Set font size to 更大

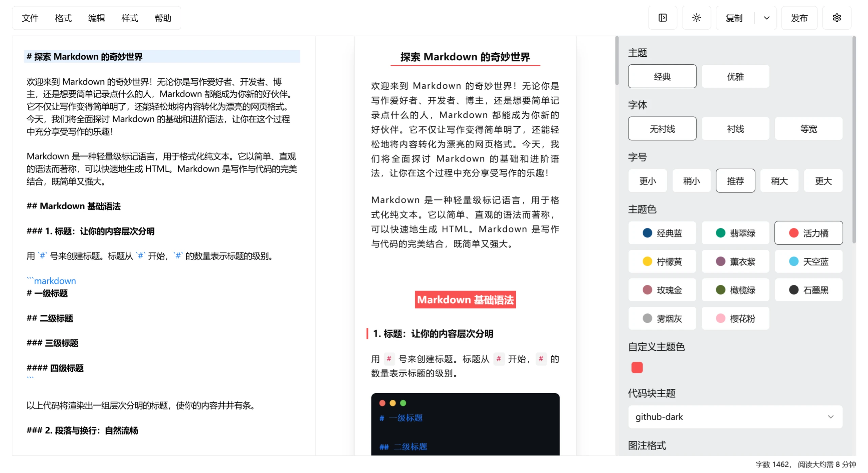823,181
